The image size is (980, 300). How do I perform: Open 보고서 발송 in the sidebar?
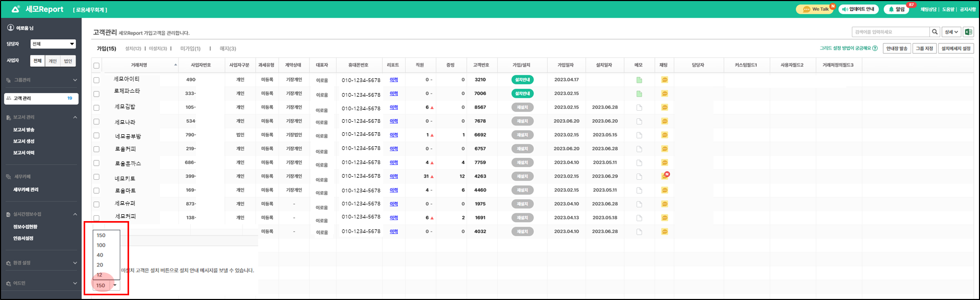[x=24, y=130]
